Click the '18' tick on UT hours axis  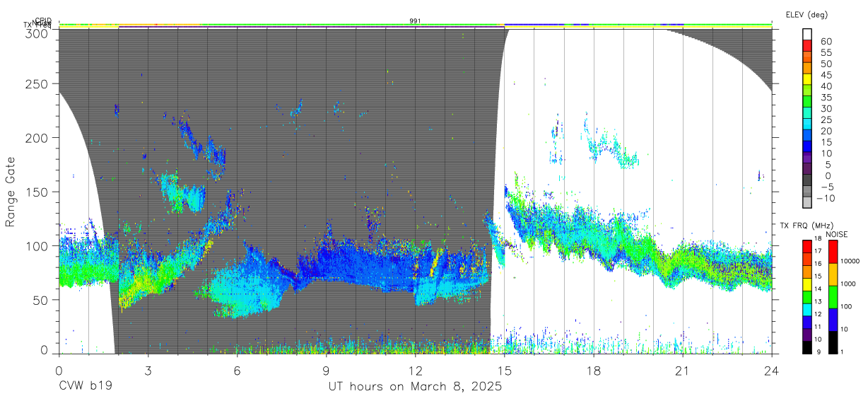click(593, 371)
